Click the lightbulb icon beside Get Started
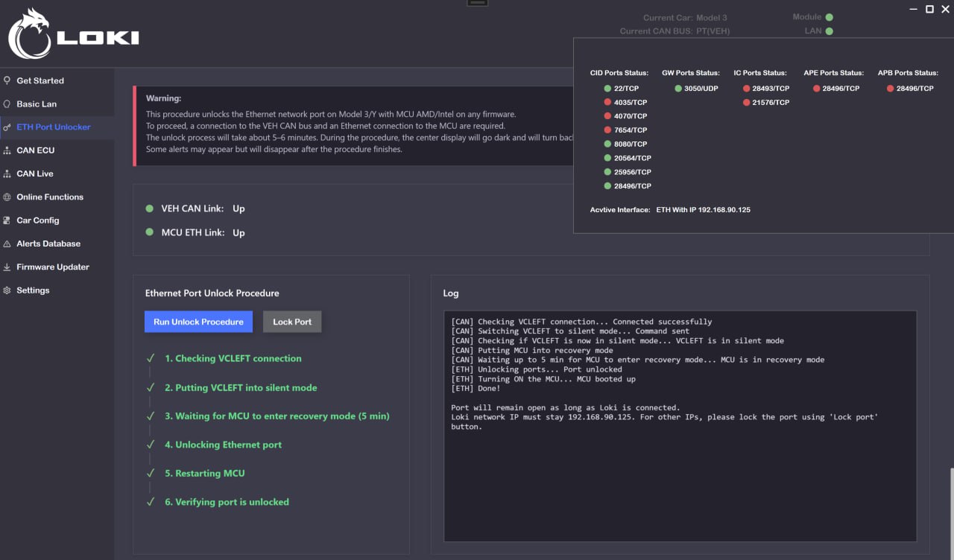954x560 pixels. click(7, 80)
